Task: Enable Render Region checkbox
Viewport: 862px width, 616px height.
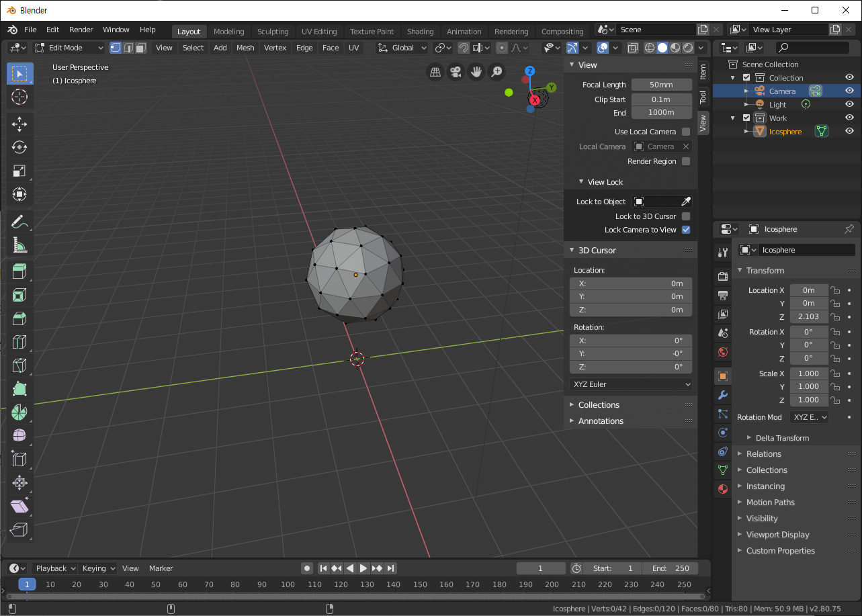Action: (686, 161)
